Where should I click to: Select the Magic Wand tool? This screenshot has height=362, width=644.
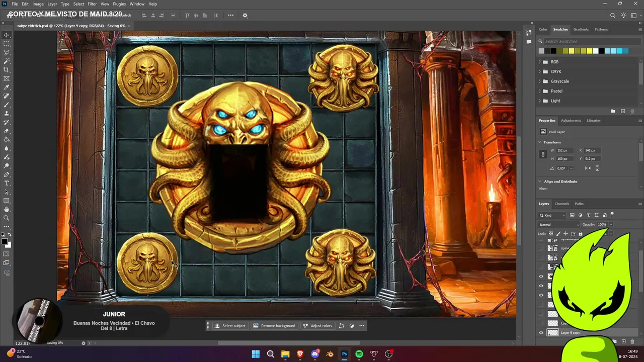pyautogui.click(x=7, y=61)
